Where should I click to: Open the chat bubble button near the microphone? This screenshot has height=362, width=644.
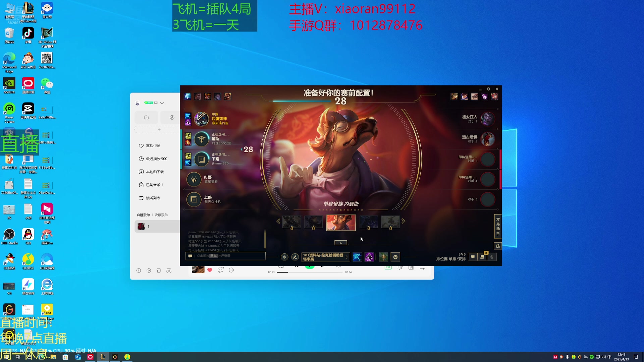(x=473, y=257)
